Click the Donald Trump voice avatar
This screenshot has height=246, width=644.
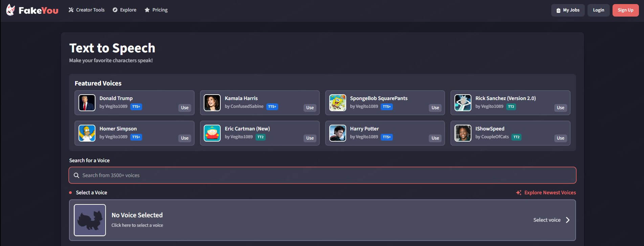(x=87, y=103)
